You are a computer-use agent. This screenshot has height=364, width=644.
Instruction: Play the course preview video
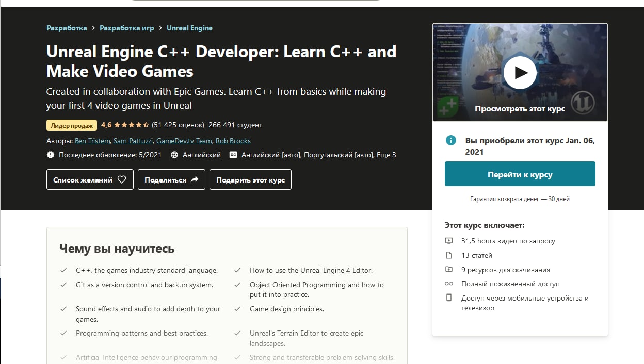click(520, 73)
